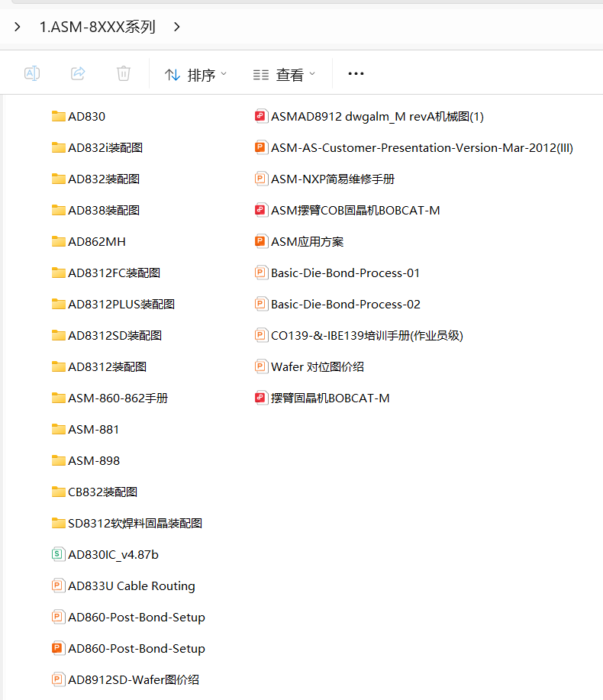Select CO139-&-IBE139培训手册(作业员级) file name

367,336
